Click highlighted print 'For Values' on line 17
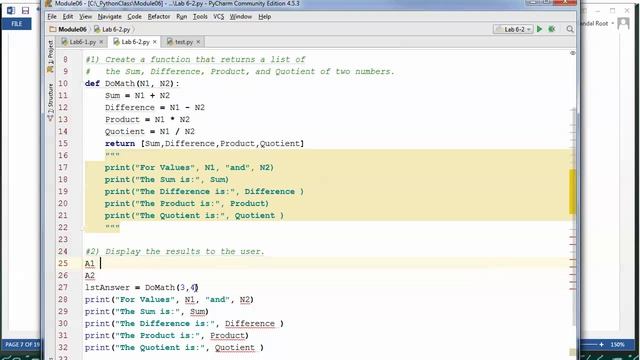This screenshot has height=360, width=640. (189, 167)
